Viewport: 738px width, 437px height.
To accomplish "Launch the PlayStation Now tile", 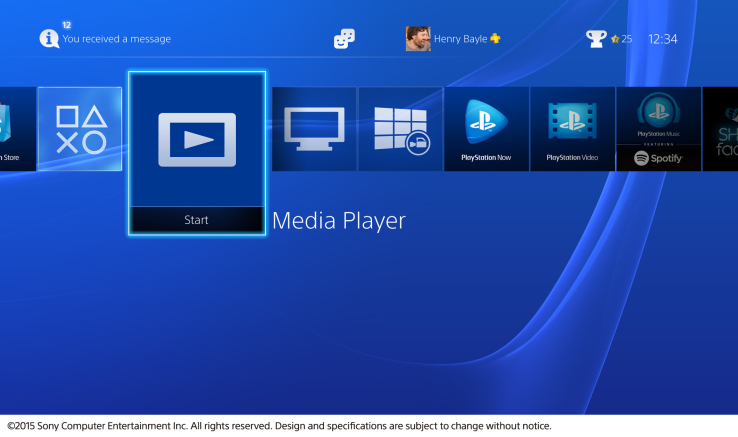I will [486, 129].
